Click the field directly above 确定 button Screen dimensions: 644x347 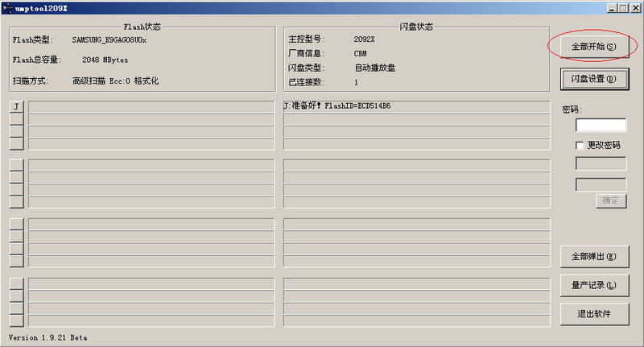(x=601, y=184)
